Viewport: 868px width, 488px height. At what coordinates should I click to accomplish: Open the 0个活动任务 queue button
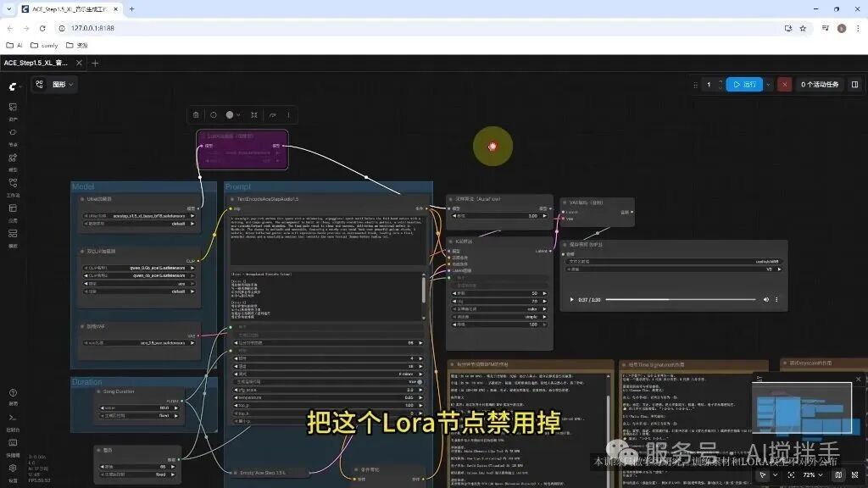820,85
